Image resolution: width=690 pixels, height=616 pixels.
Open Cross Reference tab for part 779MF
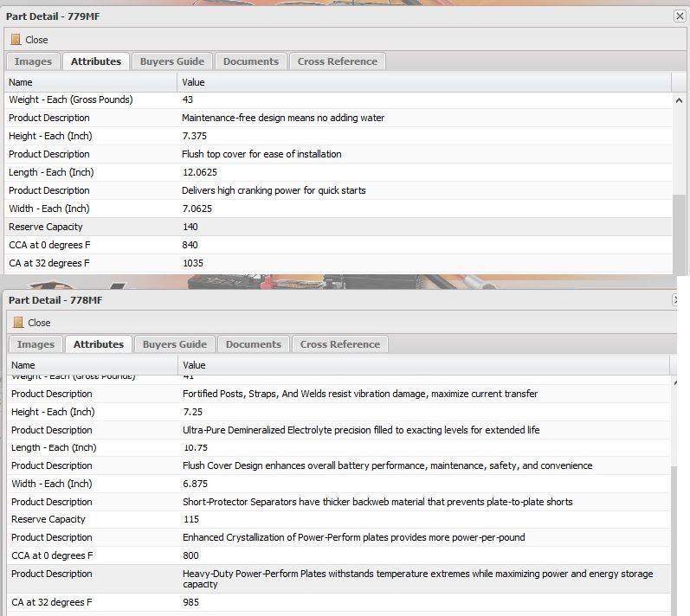pyautogui.click(x=338, y=61)
